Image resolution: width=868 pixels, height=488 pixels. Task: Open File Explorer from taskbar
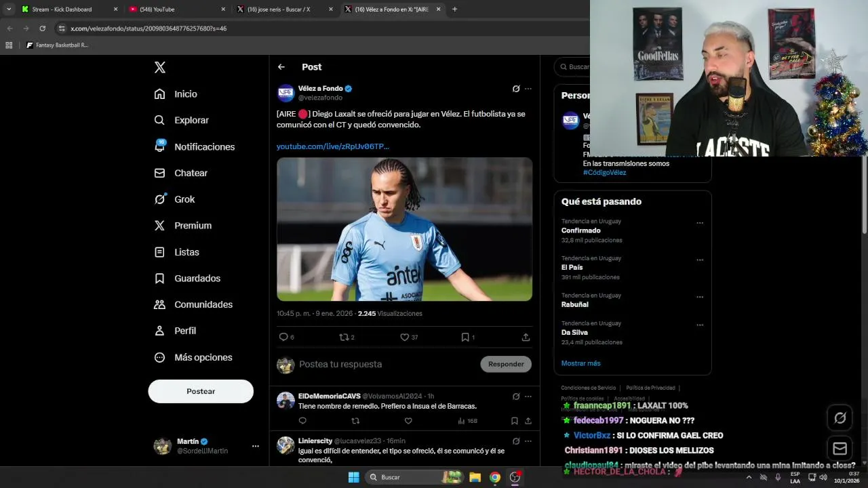tap(475, 477)
